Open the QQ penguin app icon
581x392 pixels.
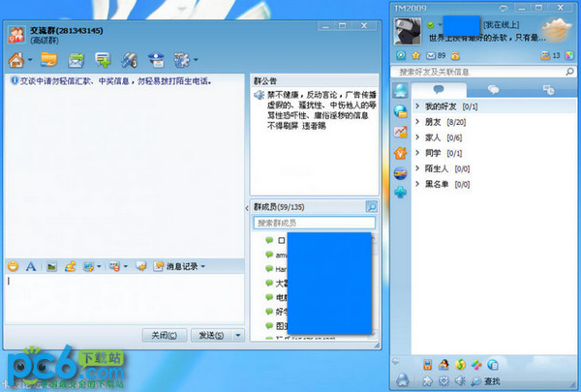(443, 365)
